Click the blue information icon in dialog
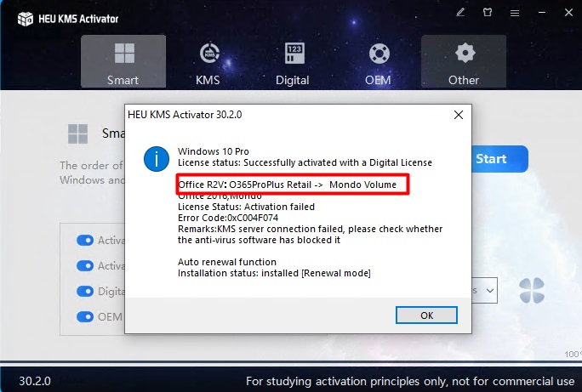 [x=157, y=159]
